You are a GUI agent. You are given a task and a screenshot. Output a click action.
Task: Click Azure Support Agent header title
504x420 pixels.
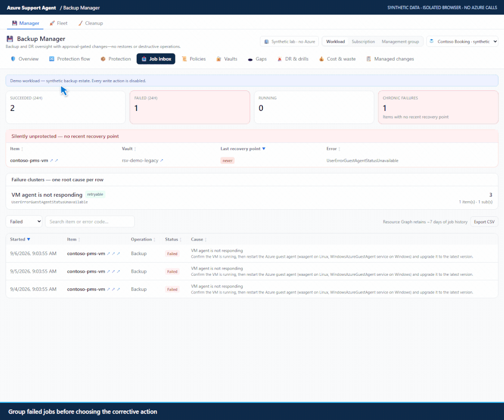coord(31,8)
